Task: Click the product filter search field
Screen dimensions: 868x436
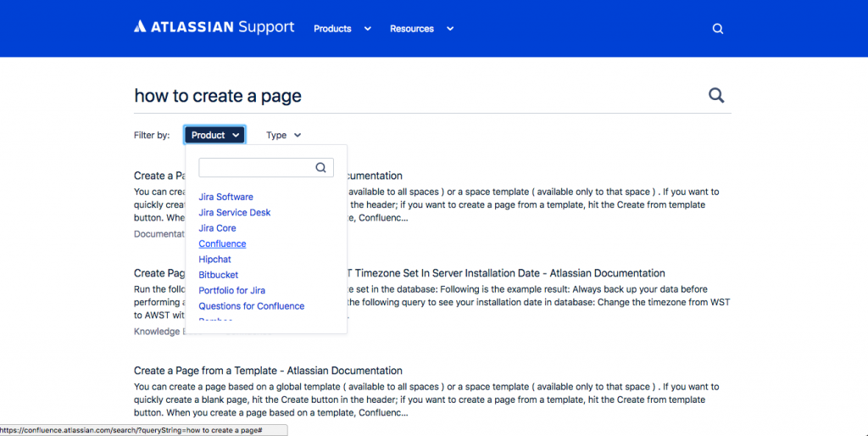Action: (x=254, y=168)
